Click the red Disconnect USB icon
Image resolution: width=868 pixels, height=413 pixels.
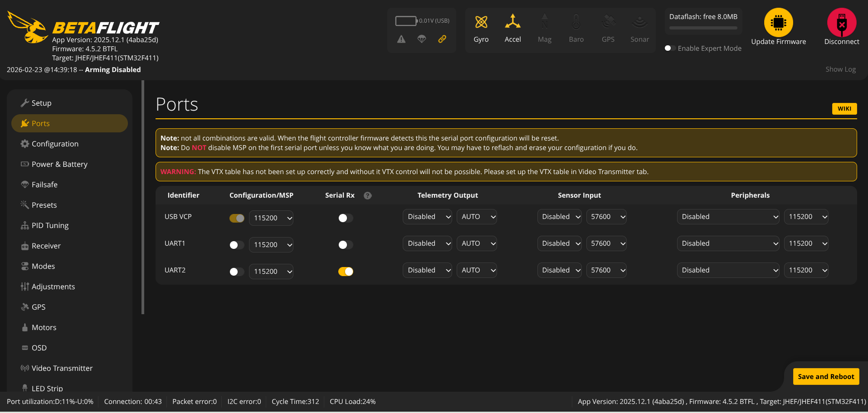click(841, 23)
